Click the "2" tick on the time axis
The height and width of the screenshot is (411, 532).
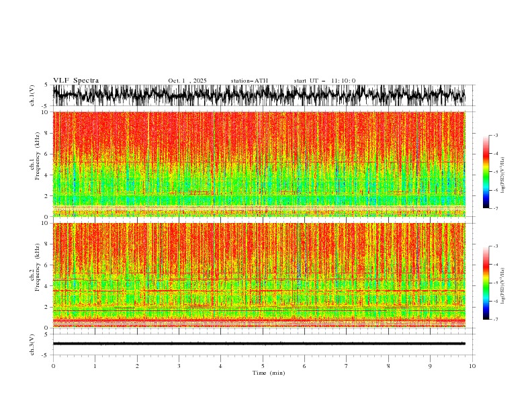pos(137,366)
